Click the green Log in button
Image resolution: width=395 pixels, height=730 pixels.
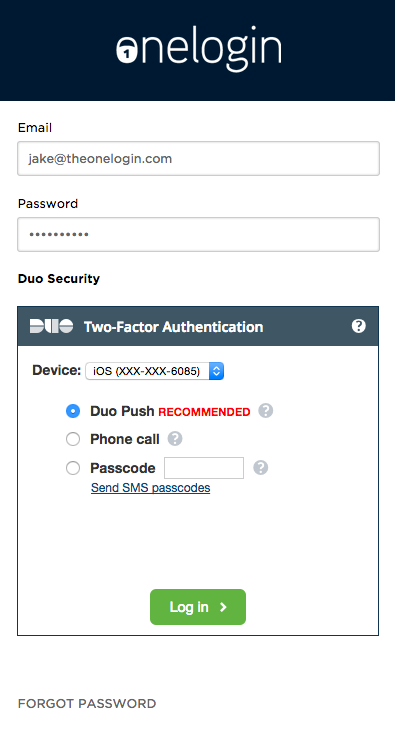tap(198, 607)
